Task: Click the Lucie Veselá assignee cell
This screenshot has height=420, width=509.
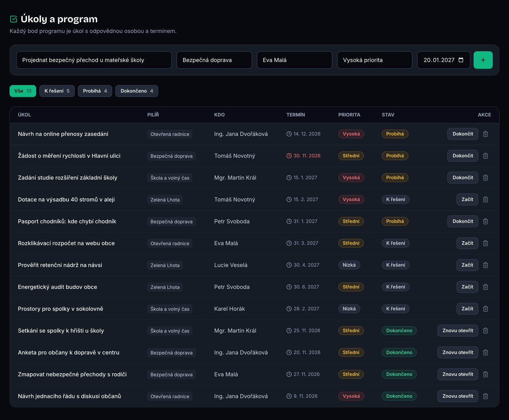Action: [231, 265]
